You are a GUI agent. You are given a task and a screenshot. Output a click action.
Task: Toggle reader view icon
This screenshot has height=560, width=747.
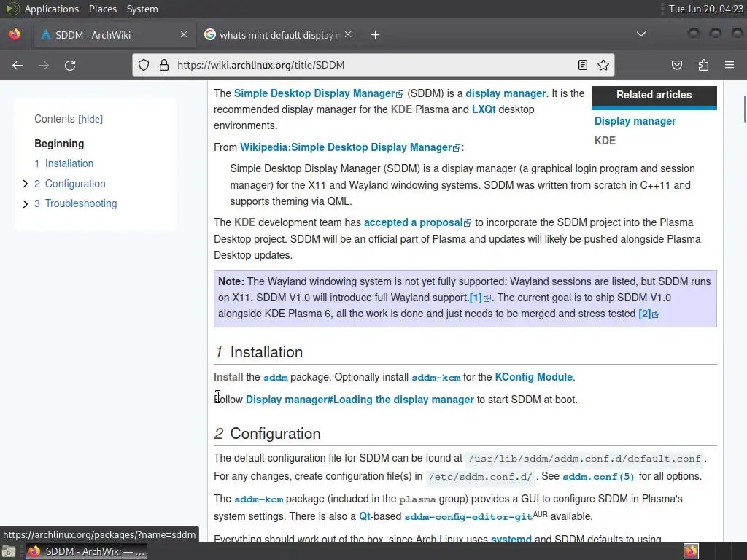[582, 65]
